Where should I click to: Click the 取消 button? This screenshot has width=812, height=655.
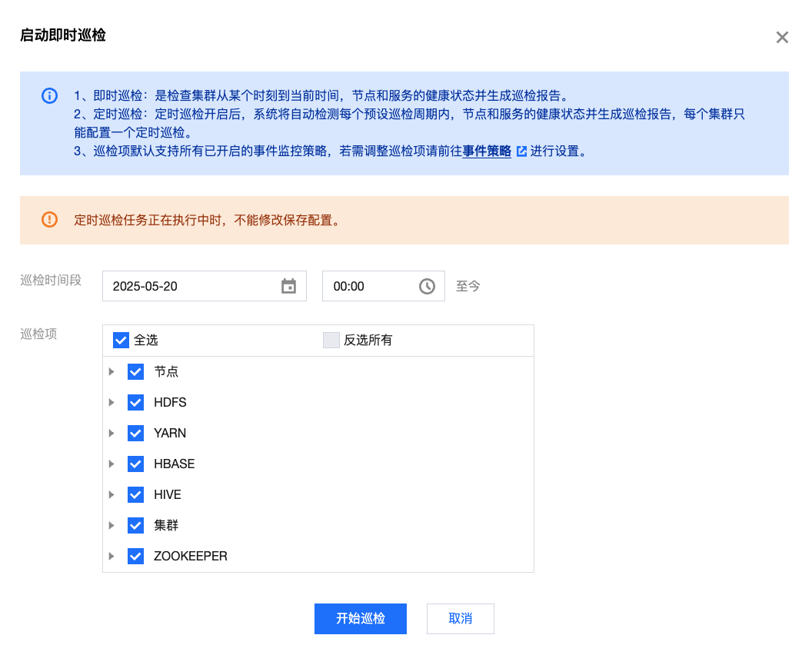pos(460,619)
